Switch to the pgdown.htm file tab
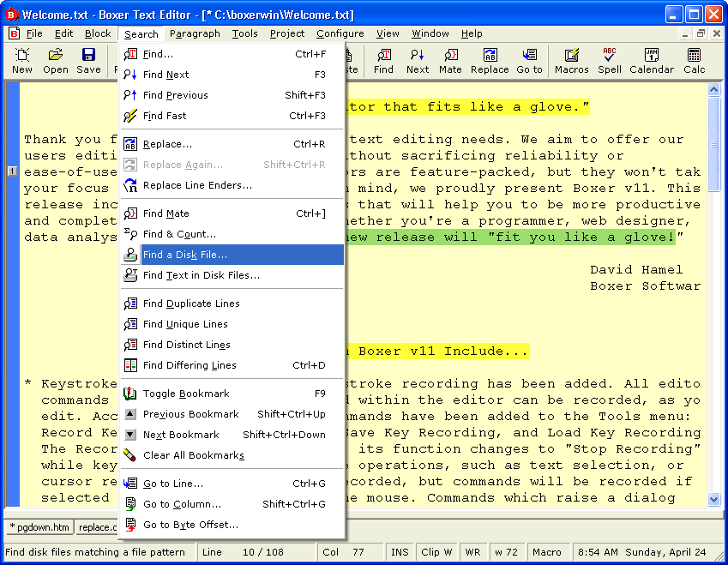728x565 pixels. (x=39, y=527)
